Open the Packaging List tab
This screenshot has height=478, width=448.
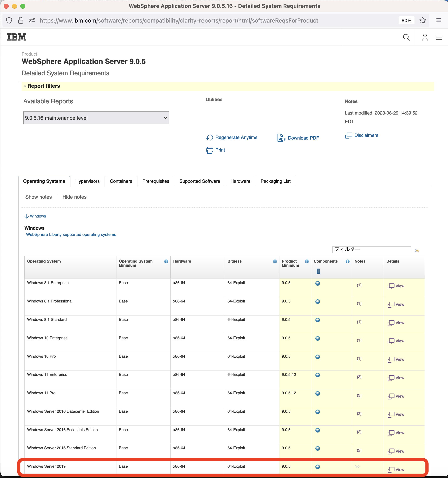[275, 181]
